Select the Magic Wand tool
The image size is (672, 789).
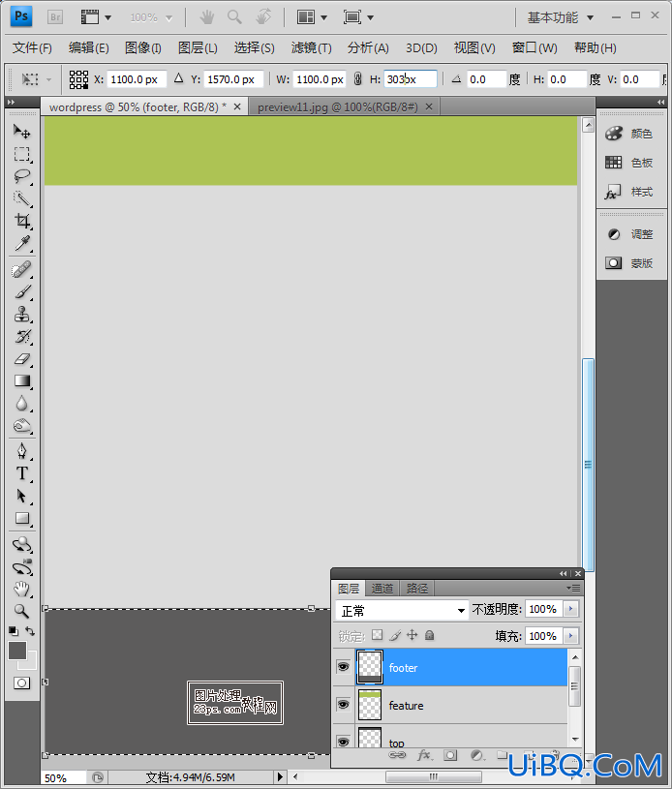[x=21, y=198]
